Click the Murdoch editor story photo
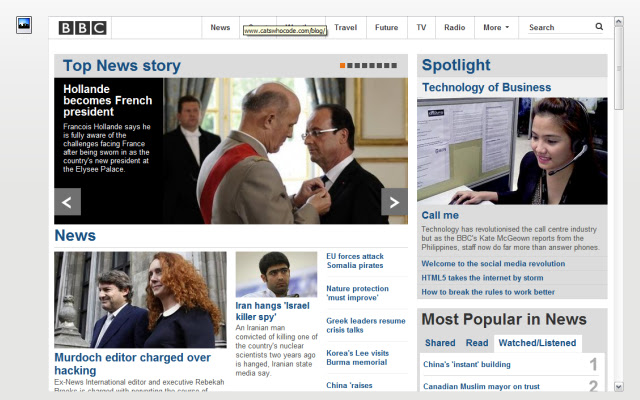 tap(140, 300)
